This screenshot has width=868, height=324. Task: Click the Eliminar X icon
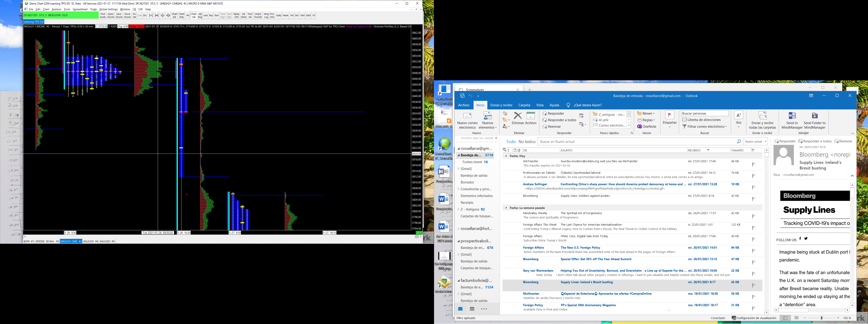tap(518, 116)
